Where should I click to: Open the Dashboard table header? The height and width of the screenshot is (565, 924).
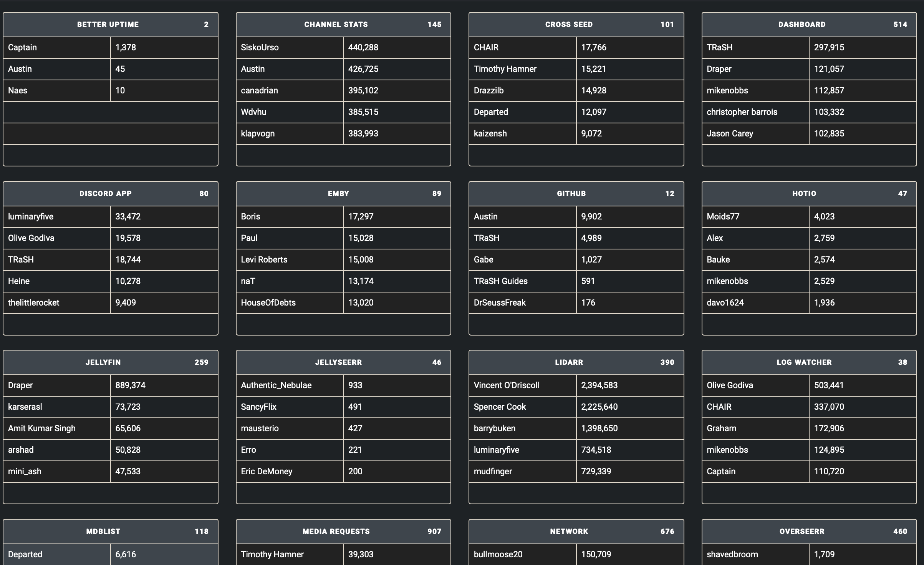pyautogui.click(x=802, y=24)
